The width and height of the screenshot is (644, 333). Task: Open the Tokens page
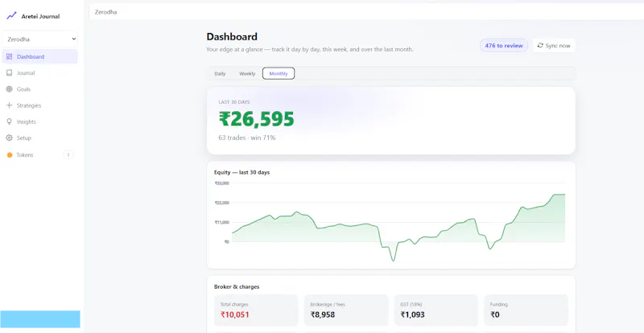tap(39, 154)
